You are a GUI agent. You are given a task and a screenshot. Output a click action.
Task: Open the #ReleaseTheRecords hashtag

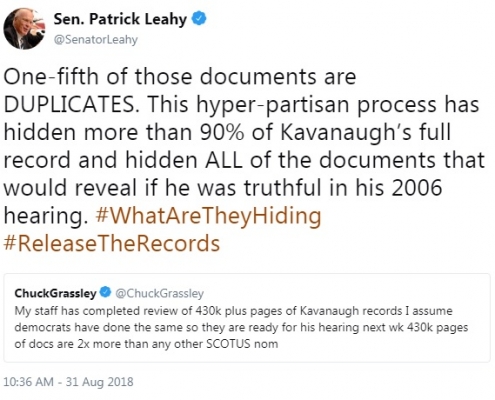112,243
